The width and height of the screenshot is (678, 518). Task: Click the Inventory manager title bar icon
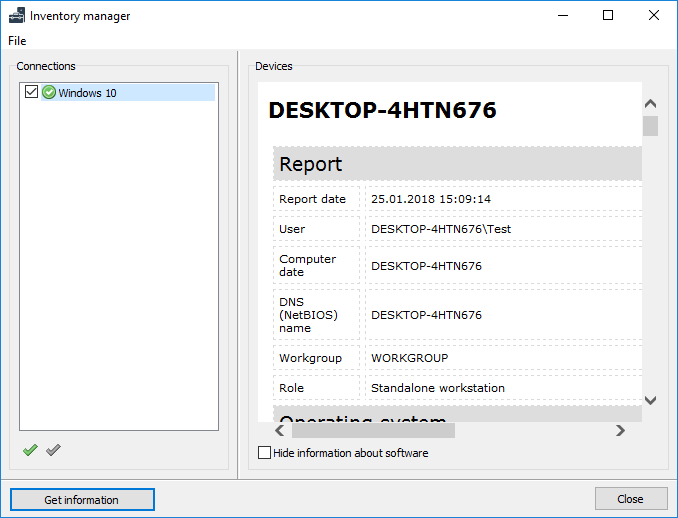tap(17, 16)
